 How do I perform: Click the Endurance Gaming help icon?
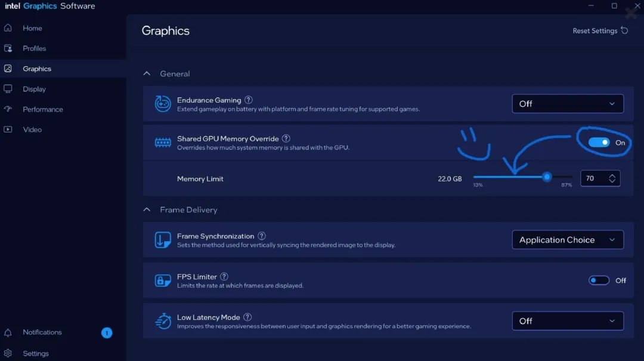249,100
